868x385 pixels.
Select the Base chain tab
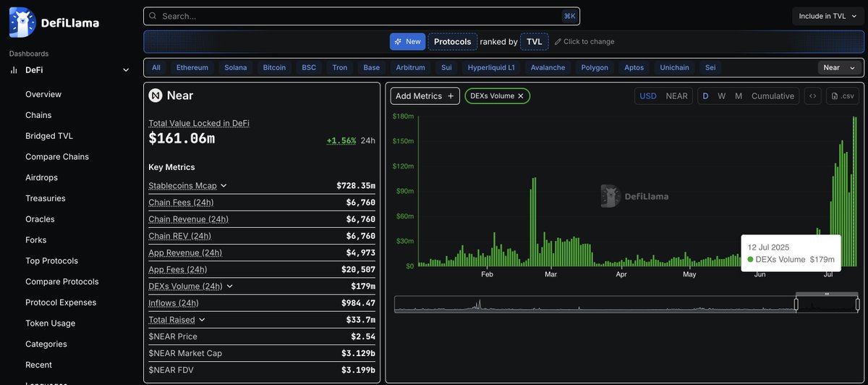[x=372, y=67]
